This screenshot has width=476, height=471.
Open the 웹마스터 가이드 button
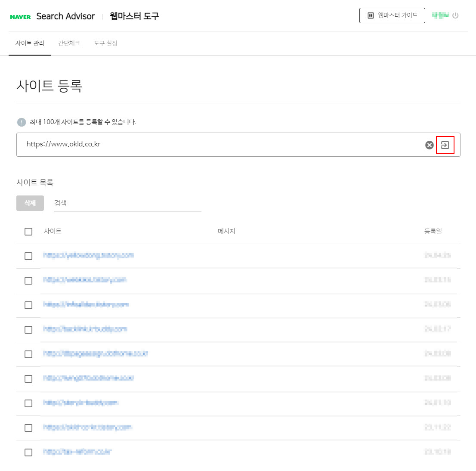[x=392, y=15]
